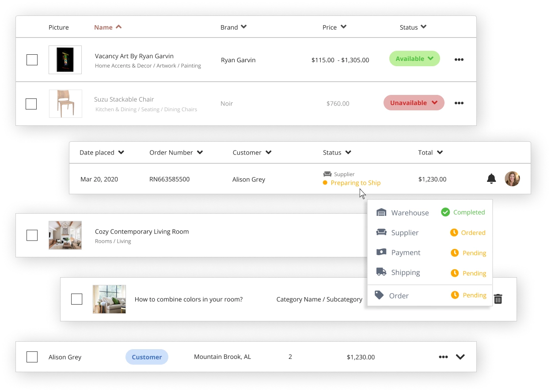
Task: Open the orders Status column dropdown
Action: tap(337, 152)
